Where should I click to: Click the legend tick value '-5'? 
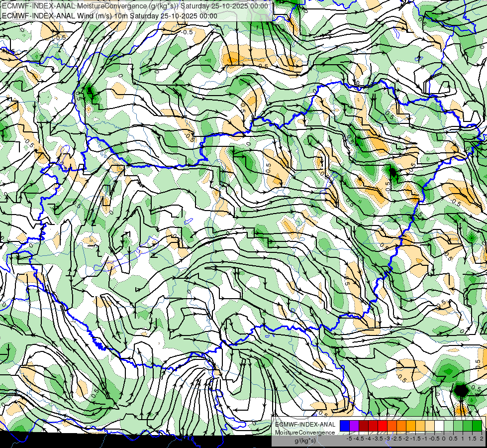click(349, 439)
